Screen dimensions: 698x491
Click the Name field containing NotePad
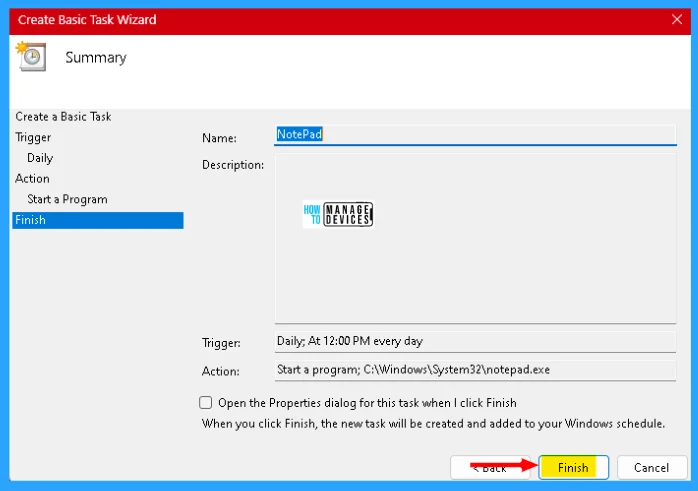pyautogui.click(x=475, y=134)
